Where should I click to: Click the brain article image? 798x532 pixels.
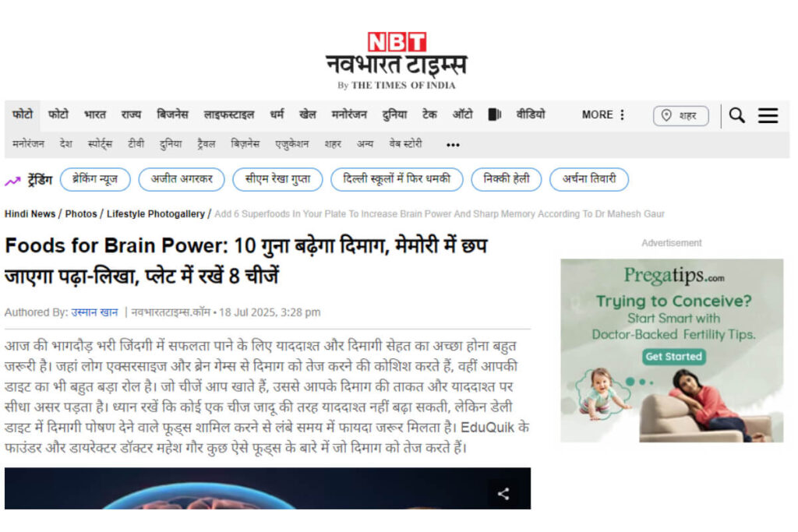234,489
